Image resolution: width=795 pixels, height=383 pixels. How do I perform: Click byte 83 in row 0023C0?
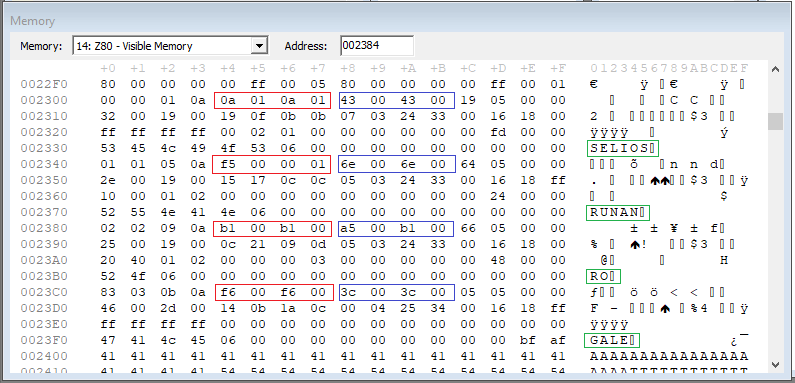point(108,292)
